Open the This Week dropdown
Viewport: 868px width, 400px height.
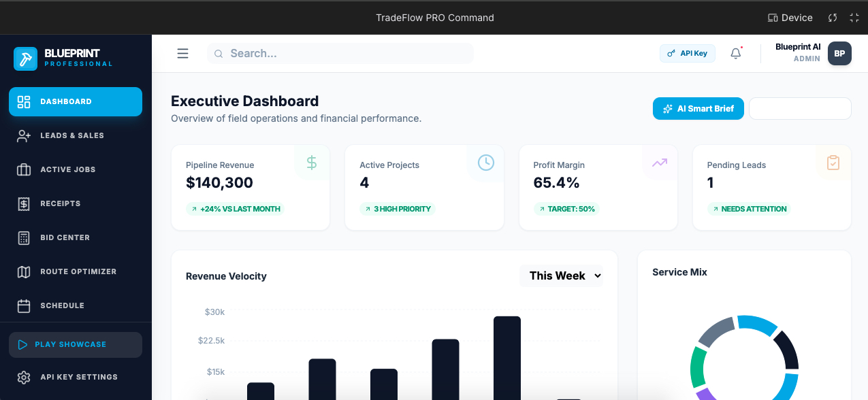tap(561, 276)
